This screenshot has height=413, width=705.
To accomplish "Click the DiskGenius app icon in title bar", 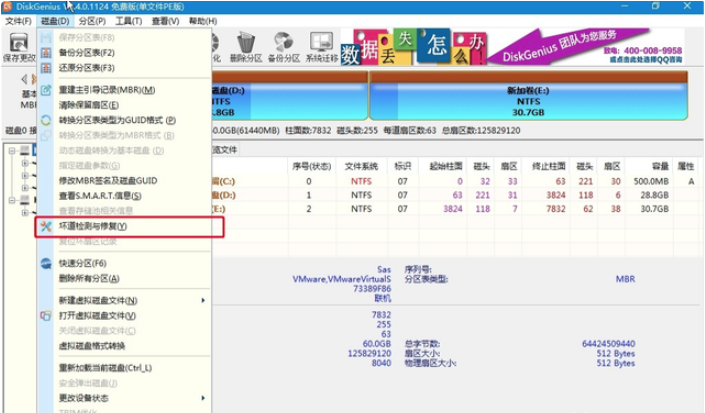I will tap(7, 7).
